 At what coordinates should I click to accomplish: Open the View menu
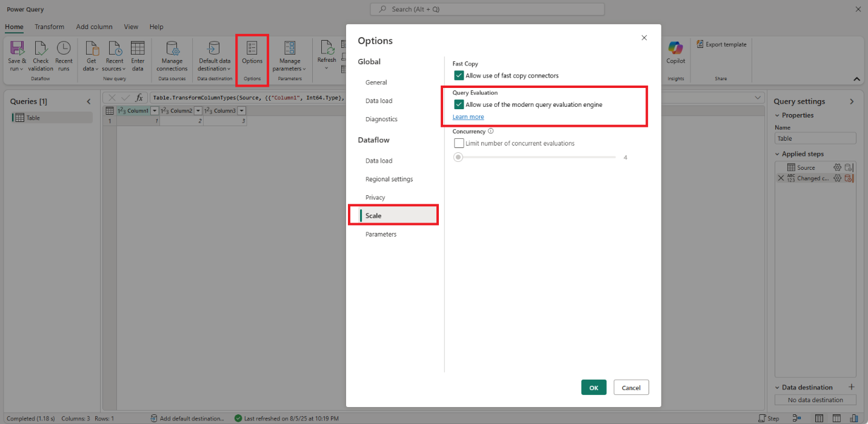tap(131, 27)
